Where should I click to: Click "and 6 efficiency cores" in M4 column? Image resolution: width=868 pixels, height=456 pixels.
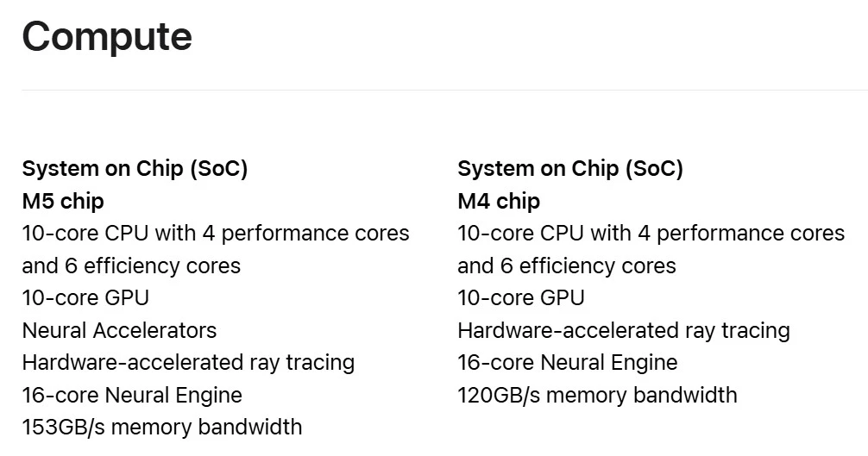tap(567, 266)
